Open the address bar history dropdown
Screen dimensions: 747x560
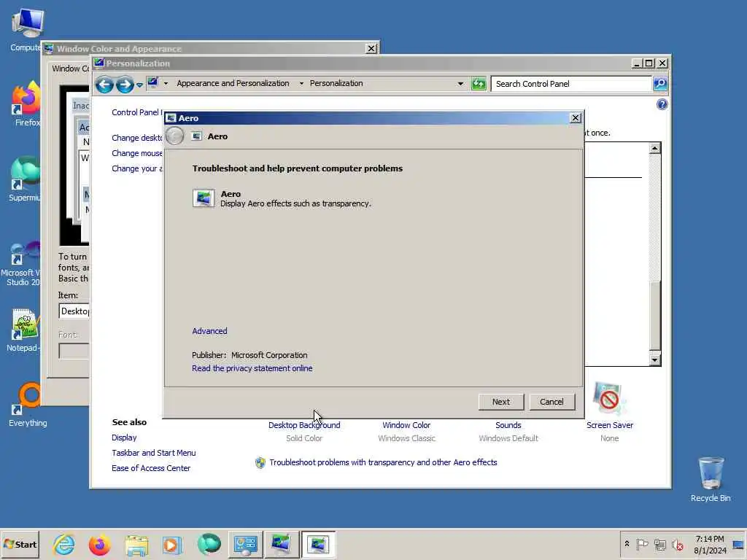(460, 84)
